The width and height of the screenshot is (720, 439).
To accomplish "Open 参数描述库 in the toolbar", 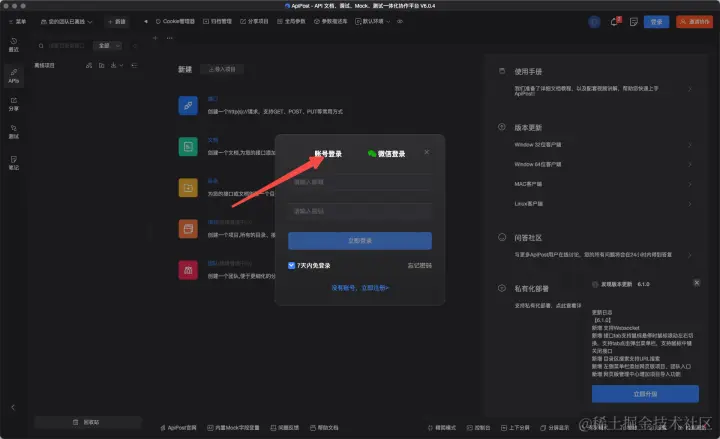I will tap(330, 22).
